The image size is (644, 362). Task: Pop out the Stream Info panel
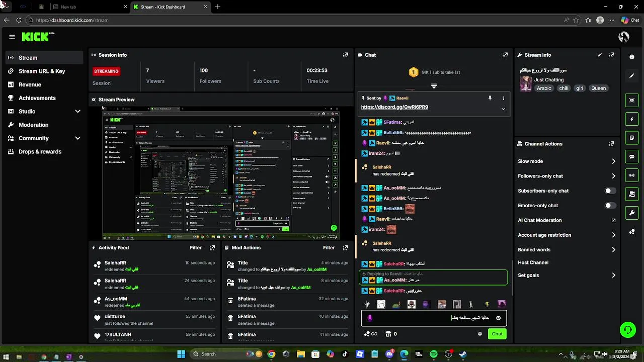[612, 55]
